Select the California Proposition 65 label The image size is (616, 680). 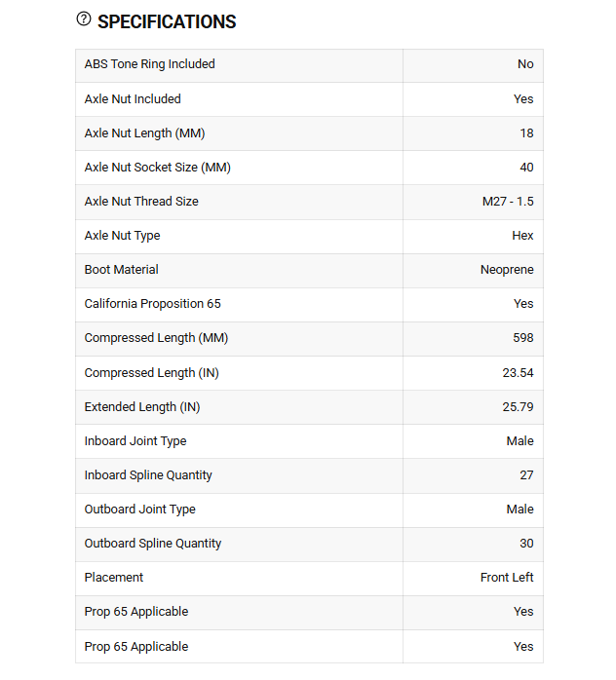tap(153, 304)
